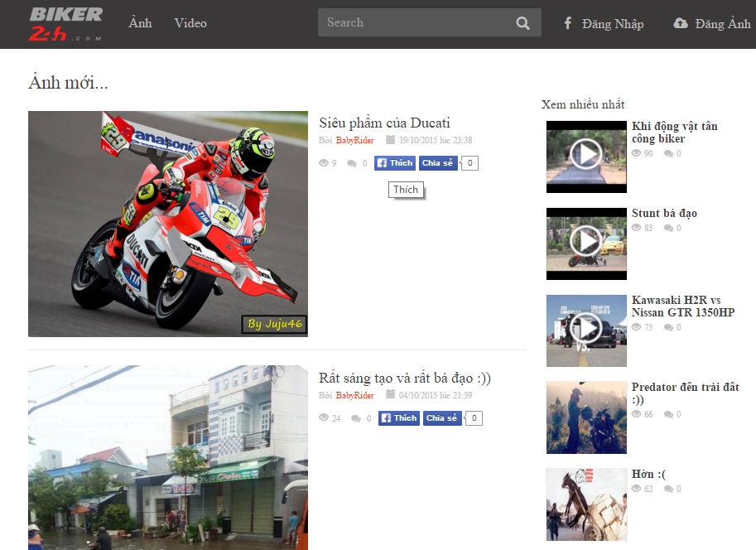Open 'Rất sáng tạo và rất bá đạo :))' title
Viewport: 756px width, 550px height.
click(x=405, y=378)
